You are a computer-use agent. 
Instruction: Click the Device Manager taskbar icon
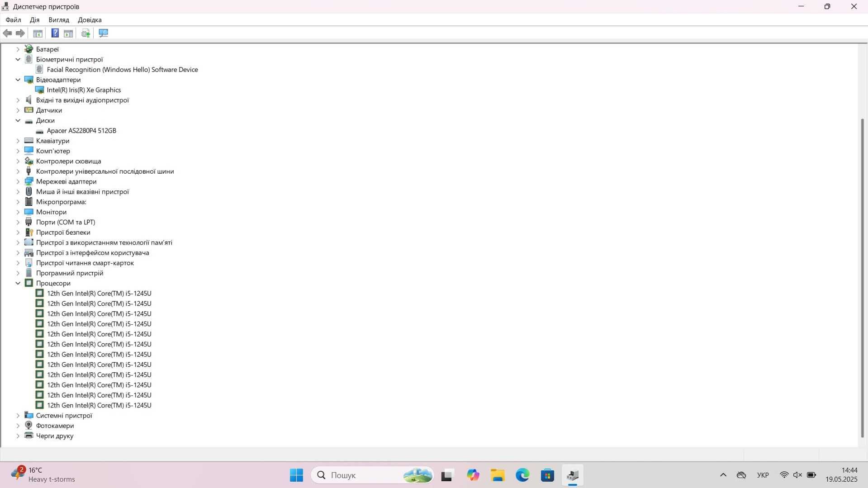[x=573, y=475]
